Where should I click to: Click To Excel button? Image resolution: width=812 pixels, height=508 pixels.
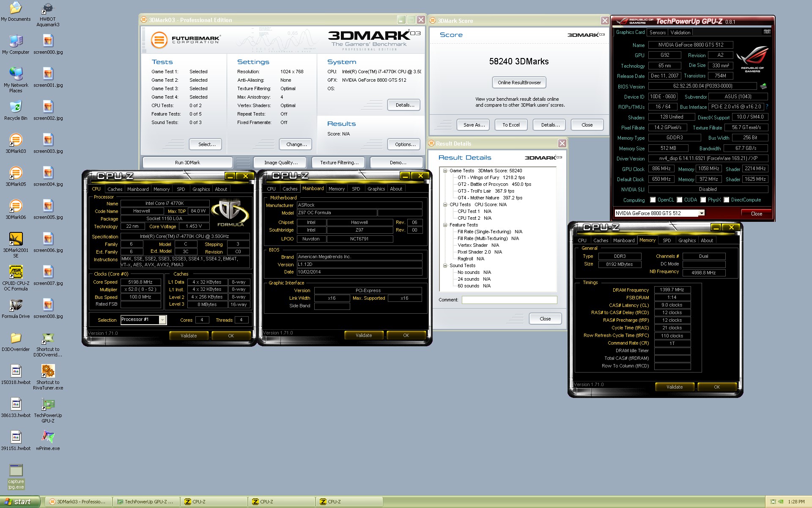[511, 125]
